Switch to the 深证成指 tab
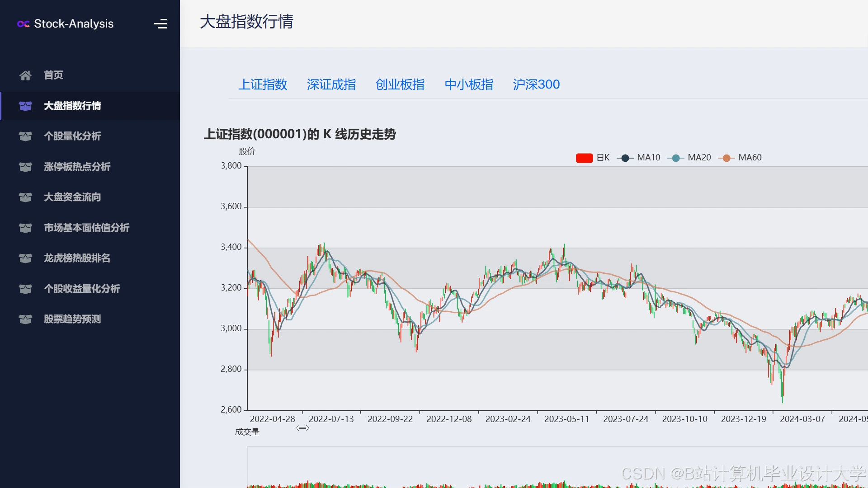This screenshot has width=868, height=488. [x=331, y=84]
